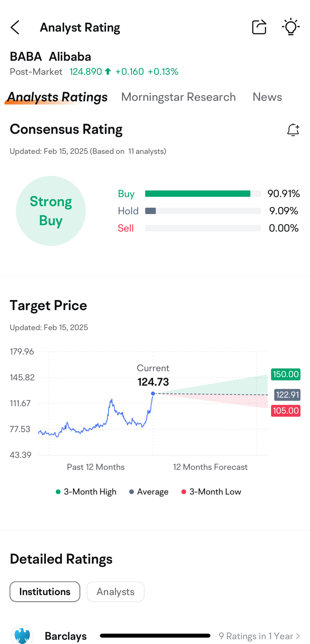310x644 pixels.
Task: Tap the green up-arrow price indicator
Action: pyautogui.click(x=108, y=71)
